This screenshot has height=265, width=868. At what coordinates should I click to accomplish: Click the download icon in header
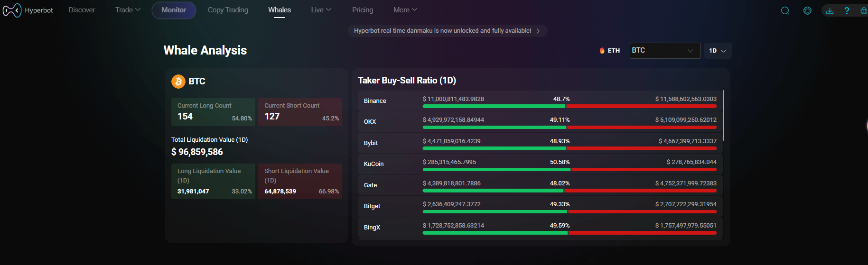point(830,10)
